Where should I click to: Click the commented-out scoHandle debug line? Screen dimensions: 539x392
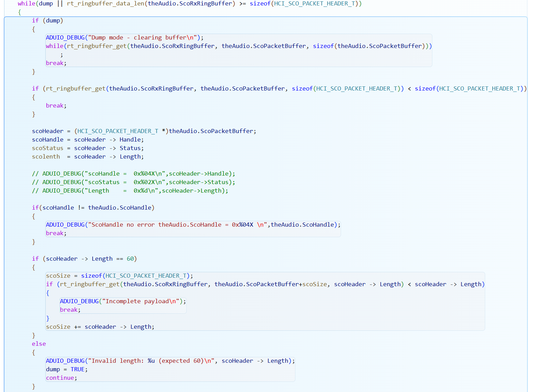tap(133, 174)
